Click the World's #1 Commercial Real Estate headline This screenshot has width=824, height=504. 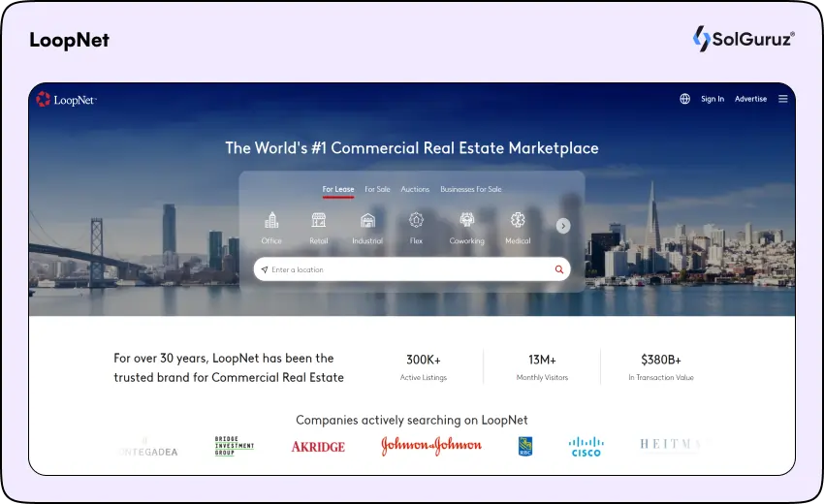[412, 148]
